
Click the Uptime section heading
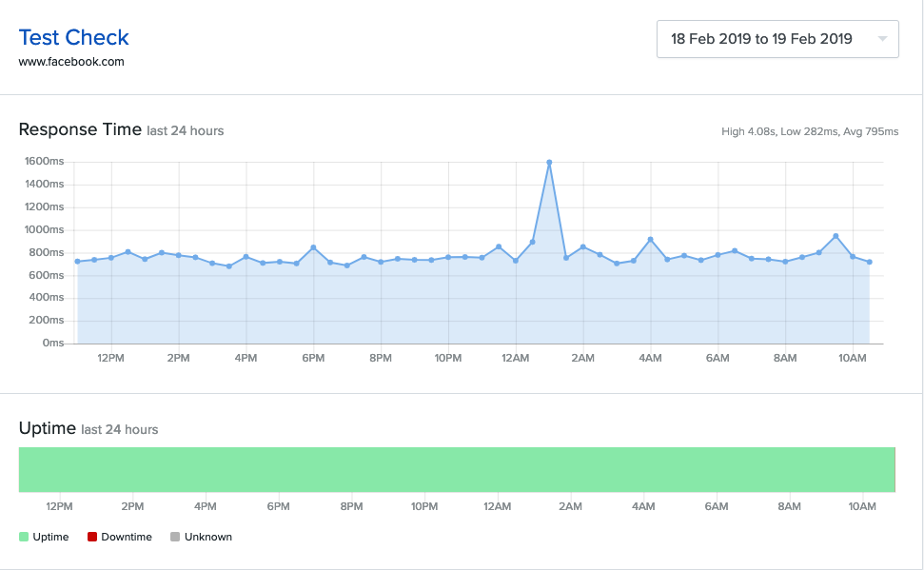(x=47, y=428)
